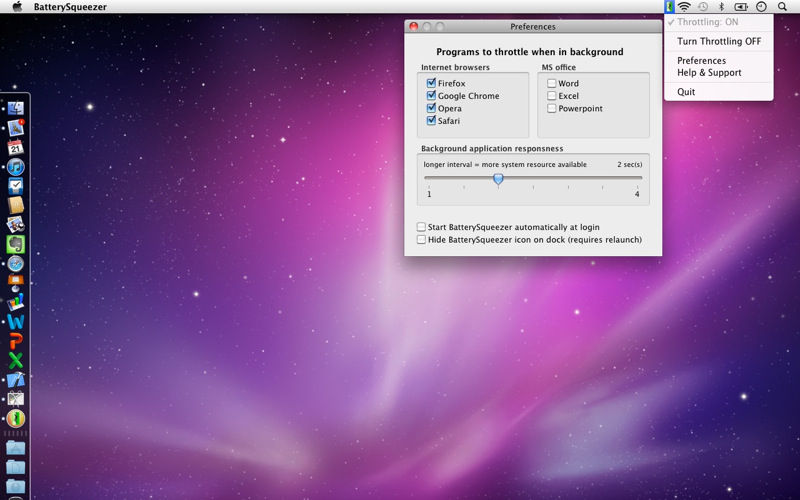The height and width of the screenshot is (500, 800).
Task: Launch Microsoft Word blue W icon
Action: (x=15, y=321)
